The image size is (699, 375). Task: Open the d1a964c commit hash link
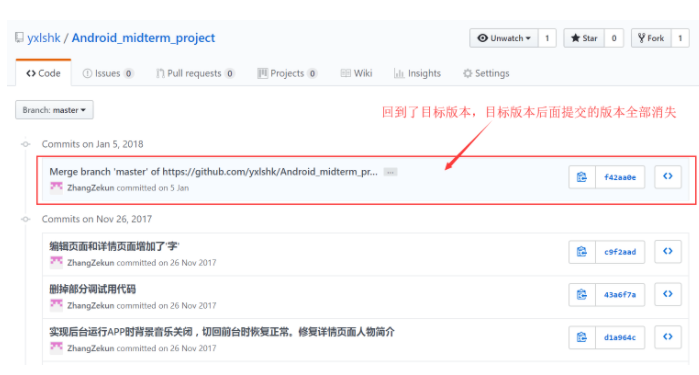tap(620, 338)
